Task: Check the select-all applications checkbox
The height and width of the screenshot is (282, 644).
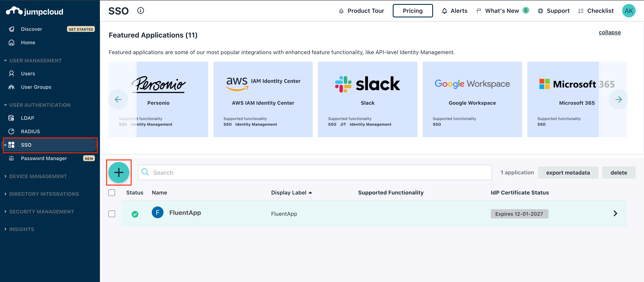Action: (x=111, y=192)
